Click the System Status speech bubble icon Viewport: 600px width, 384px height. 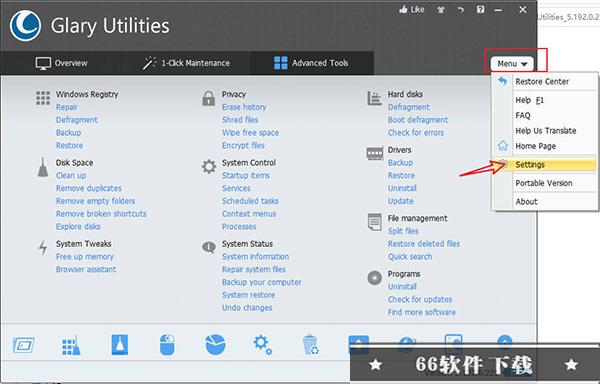209,247
